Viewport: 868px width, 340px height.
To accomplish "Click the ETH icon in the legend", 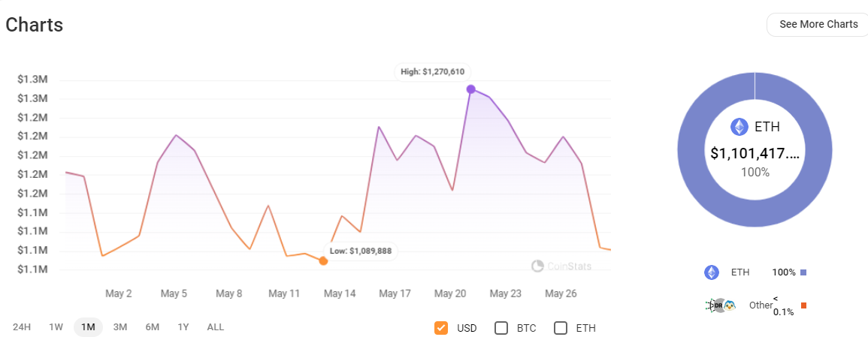I will 711,272.
